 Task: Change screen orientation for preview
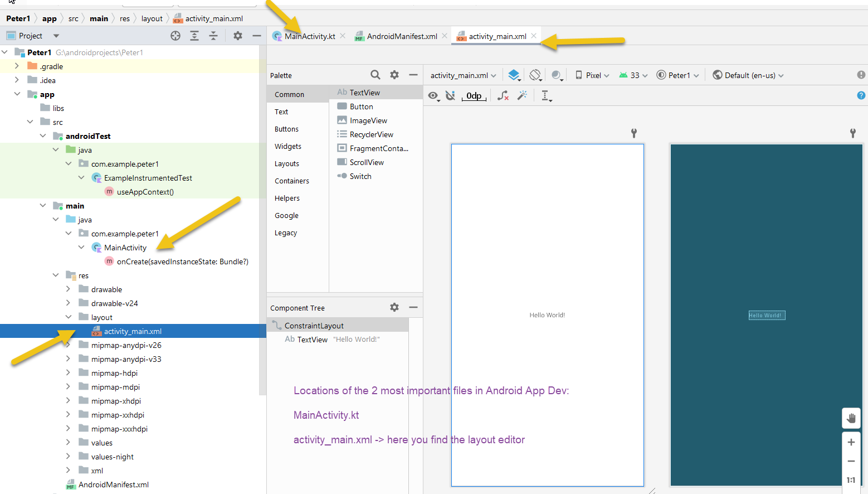click(x=535, y=75)
